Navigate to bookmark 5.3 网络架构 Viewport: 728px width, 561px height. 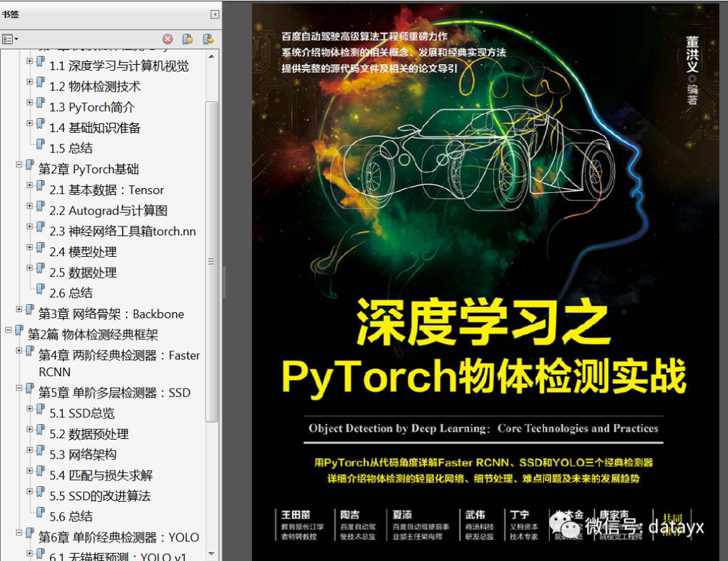tap(83, 454)
